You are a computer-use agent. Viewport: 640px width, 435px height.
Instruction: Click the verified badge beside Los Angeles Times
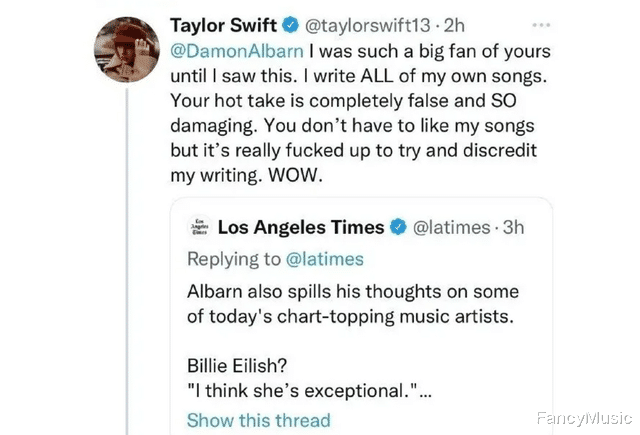[397, 228]
